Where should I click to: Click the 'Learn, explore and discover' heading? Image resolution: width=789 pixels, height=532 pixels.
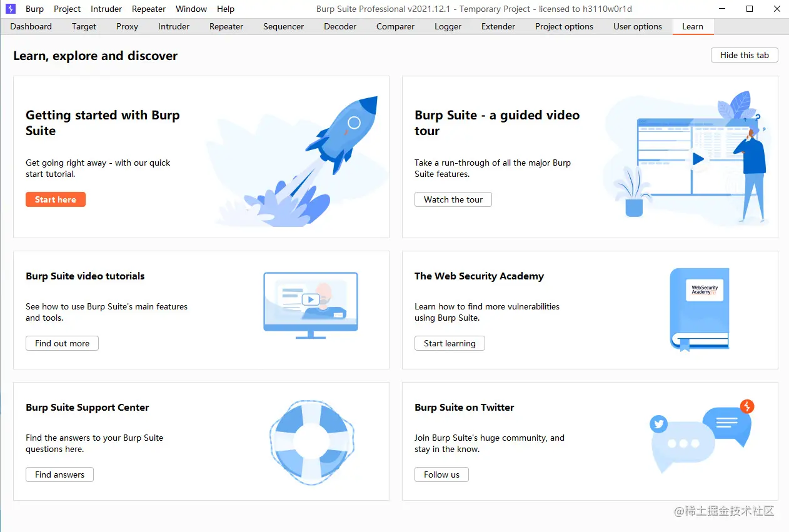point(96,56)
